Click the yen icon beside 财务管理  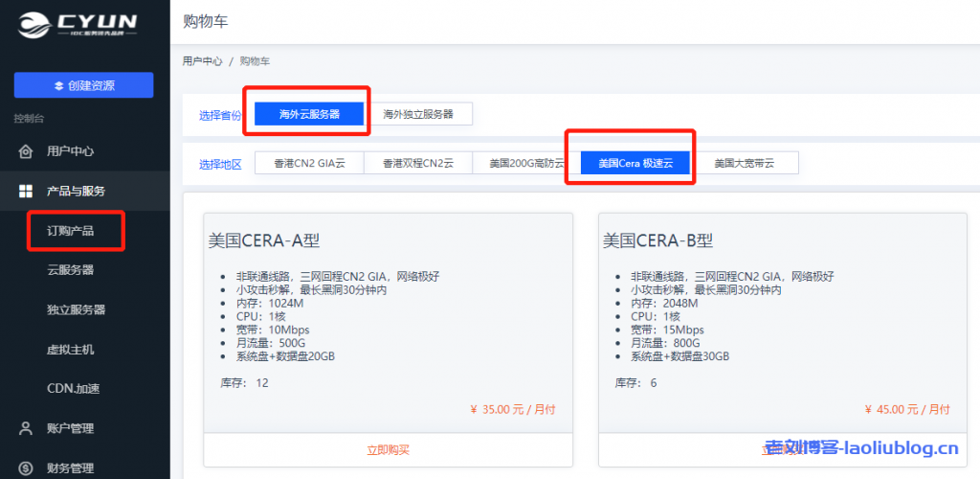pyautogui.click(x=26, y=468)
